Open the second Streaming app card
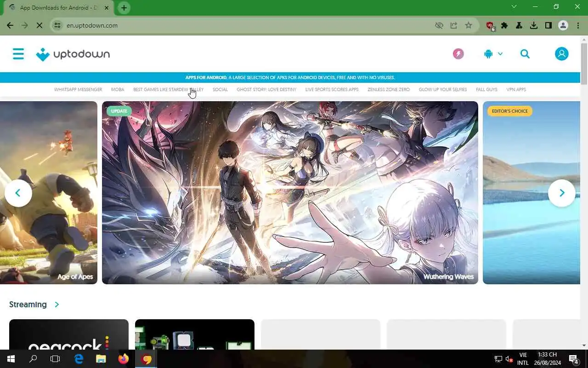The width and height of the screenshot is (588, 368). pyautogui.click(x=195, y=334)
